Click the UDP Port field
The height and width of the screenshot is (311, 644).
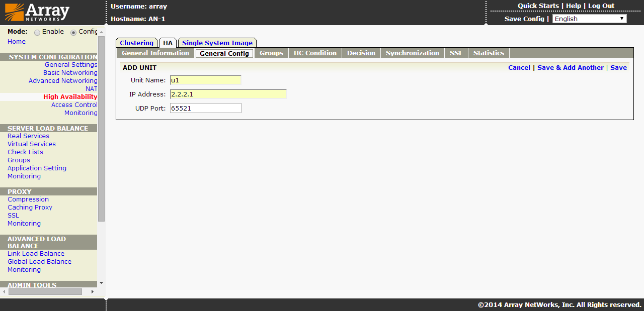click(x=205, y=108)
